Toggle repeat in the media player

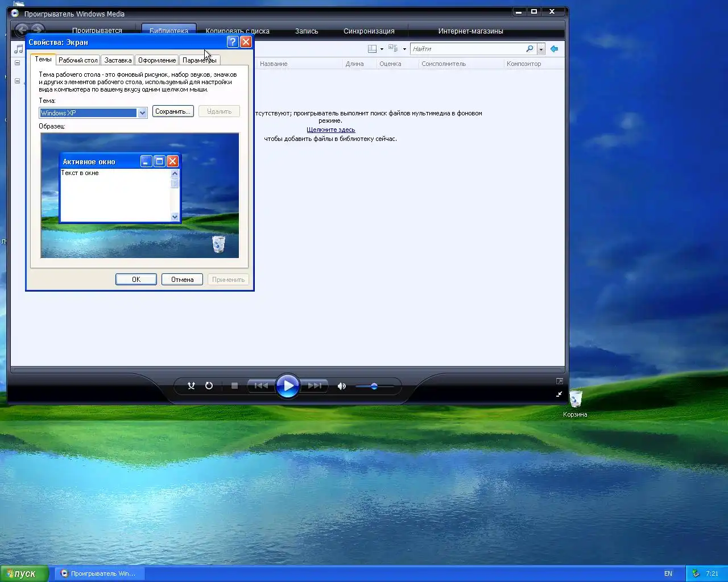[209, 385]
